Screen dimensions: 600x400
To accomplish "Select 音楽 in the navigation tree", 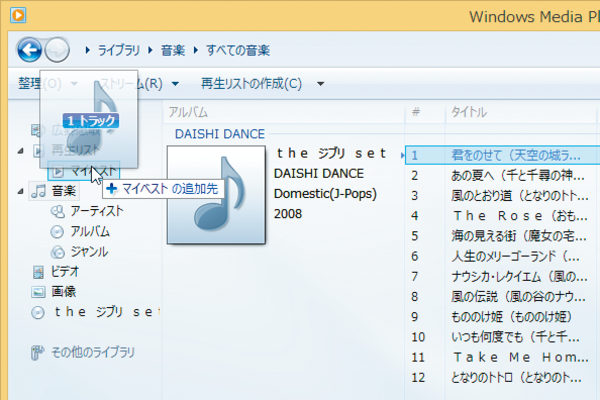I will 64,191.
